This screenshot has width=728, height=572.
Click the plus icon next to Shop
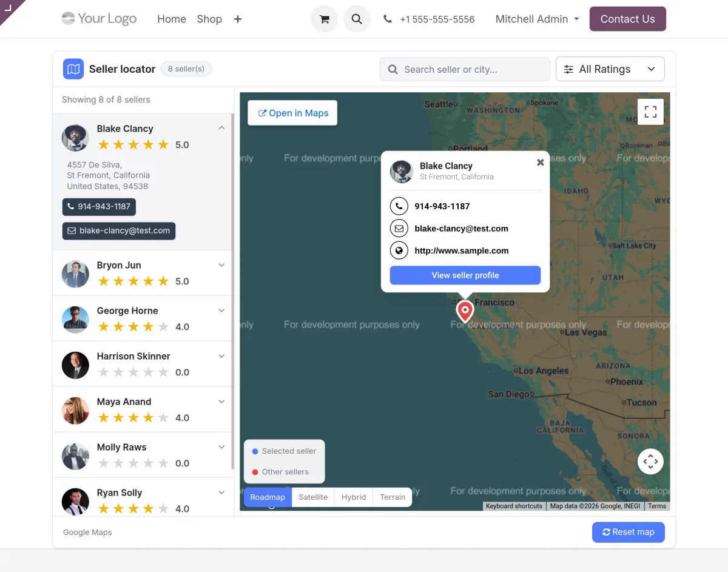pos(238,19)
